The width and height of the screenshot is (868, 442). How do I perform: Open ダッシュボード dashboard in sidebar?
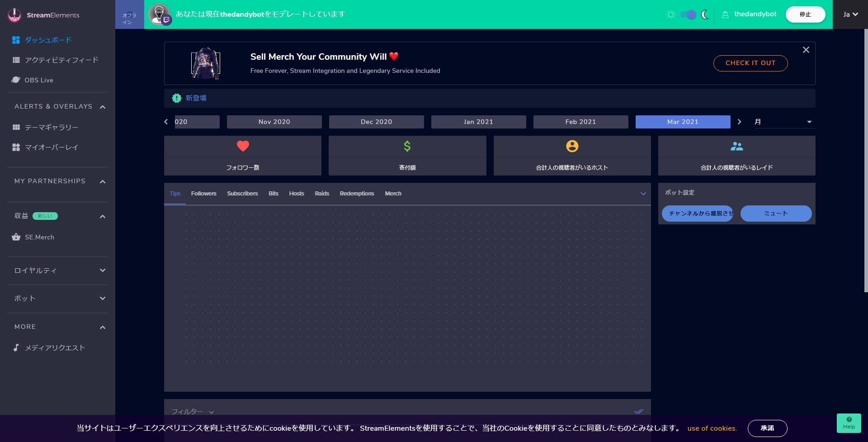48,40
